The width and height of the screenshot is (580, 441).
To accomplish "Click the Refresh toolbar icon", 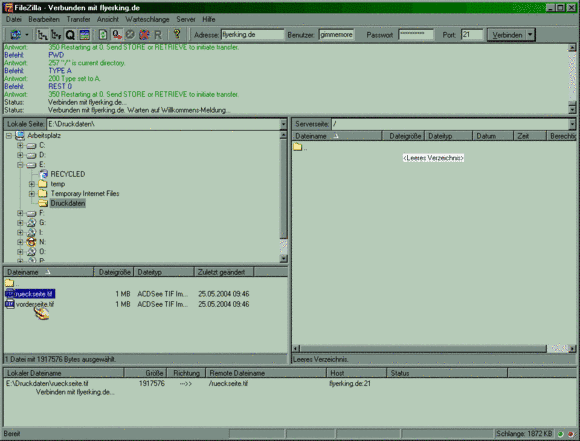I will (x=103, y=35).
